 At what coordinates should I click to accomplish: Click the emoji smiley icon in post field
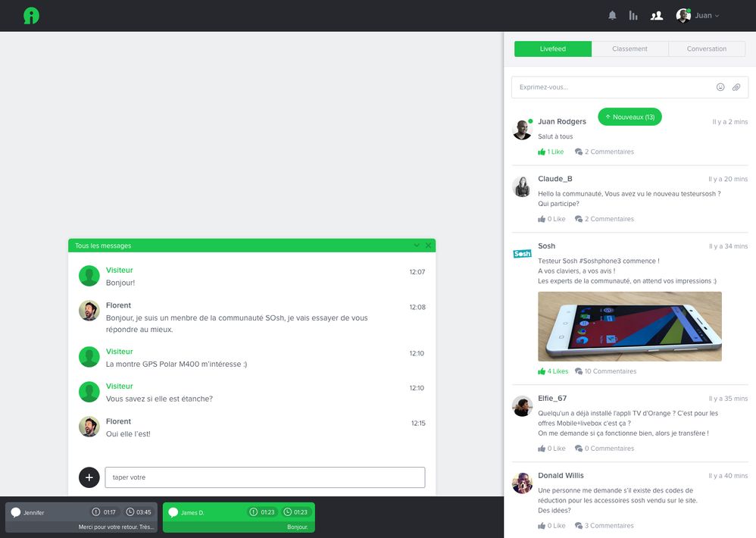(720, 87)
